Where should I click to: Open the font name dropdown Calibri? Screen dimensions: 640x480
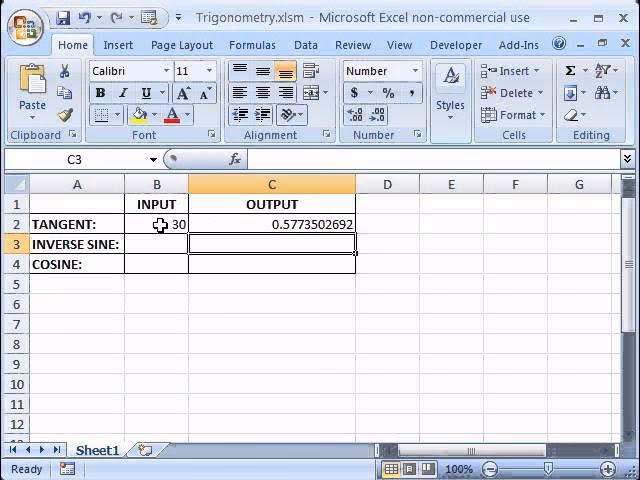point(167,71)
